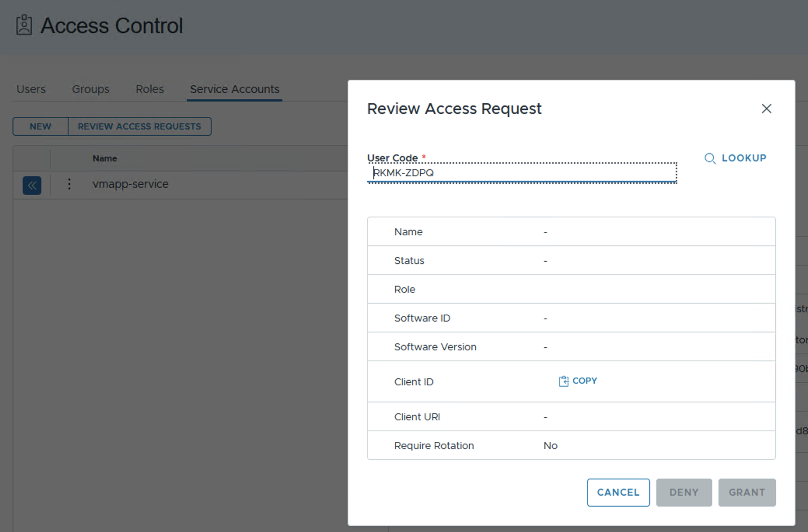The image size is (808, 532).
Task: Click the Require Rotation value No
Action: [x=550, y=446]
